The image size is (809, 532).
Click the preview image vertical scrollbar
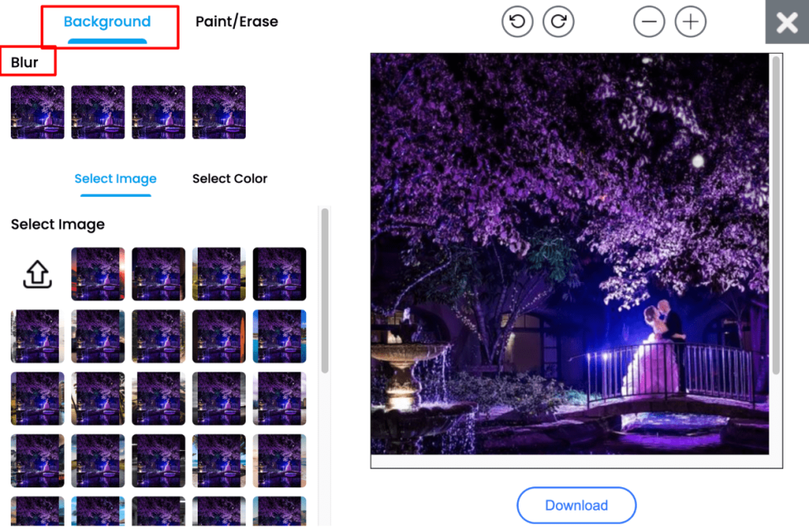click(x=775, y=215)
